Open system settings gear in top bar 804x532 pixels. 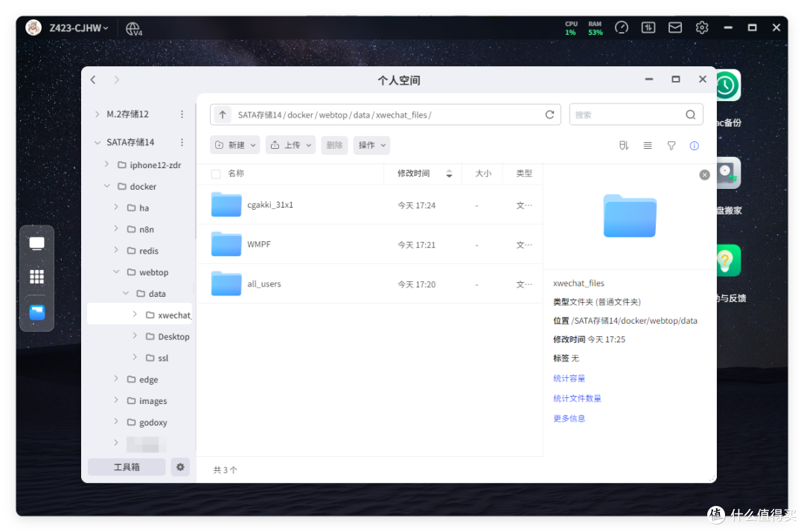pos(701,28)
